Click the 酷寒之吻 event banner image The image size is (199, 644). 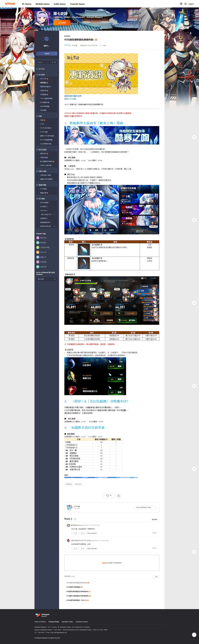point(112,135)
